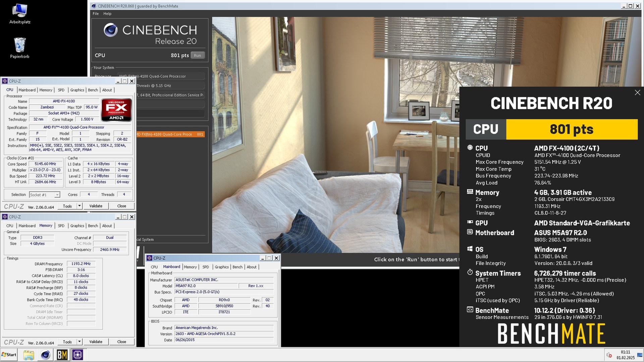Open the file explorer taskbar icon
The height and width of the screenshot is (362, 644).
(x=29, y=355)
